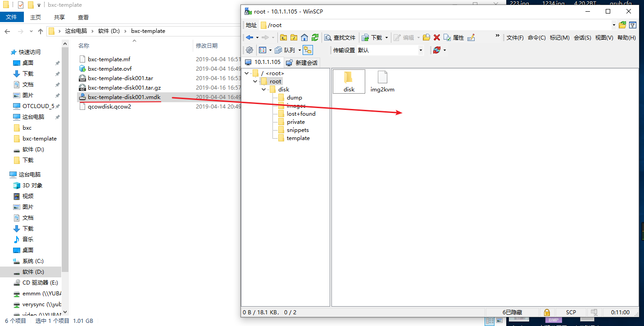This screenshot has height=326, width=644.
Task: Click the view style icon in WinSCP
Action: [263, 50]
